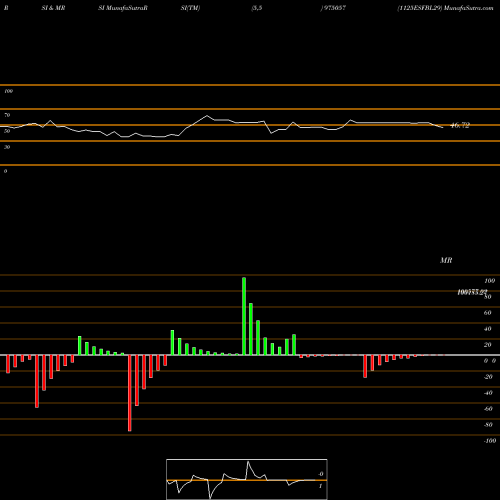Image resolution: width=500 pixels, height=500 pixels.
Task: Click the SI(TM) text in the header
Action: [190, 8]
